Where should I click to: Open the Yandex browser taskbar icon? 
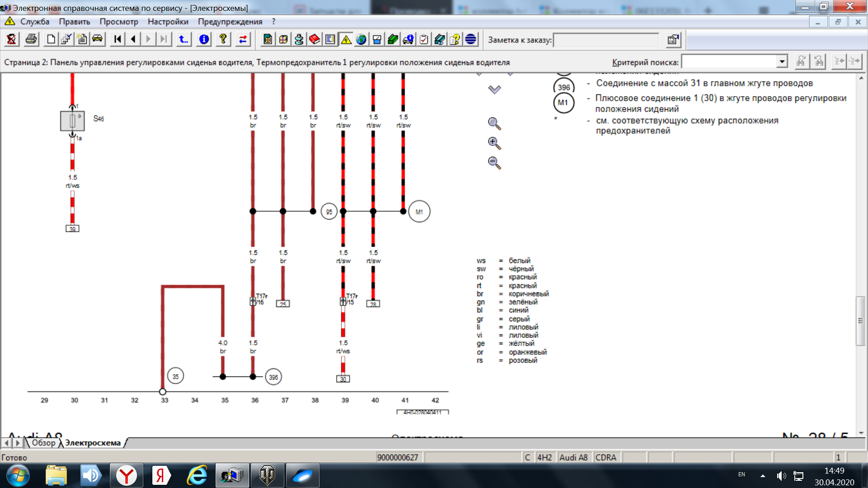point(127,475)
